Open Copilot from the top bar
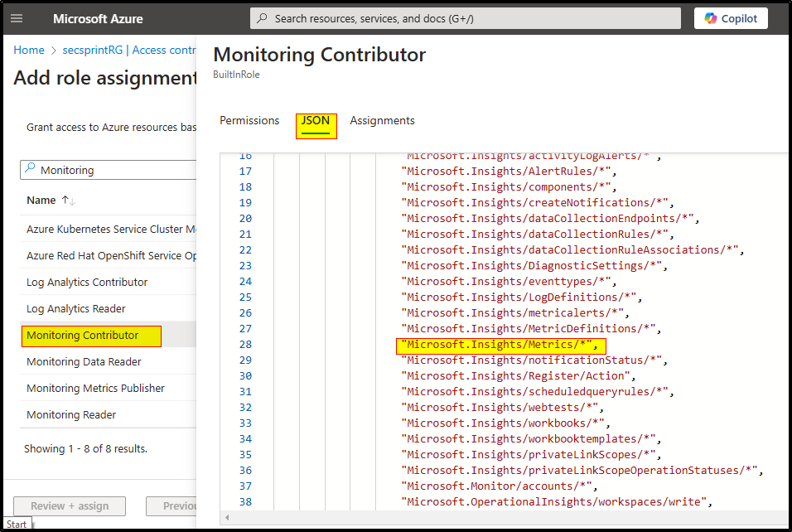 [730, 18]
